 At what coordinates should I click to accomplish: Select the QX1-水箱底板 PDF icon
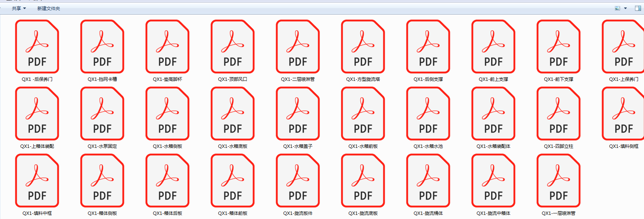point(233,113)
